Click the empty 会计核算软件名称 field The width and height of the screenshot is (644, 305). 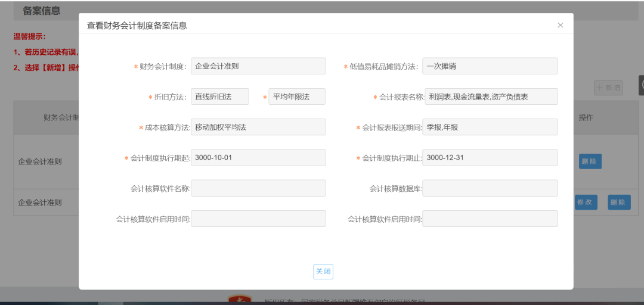(x=258, y=188)
